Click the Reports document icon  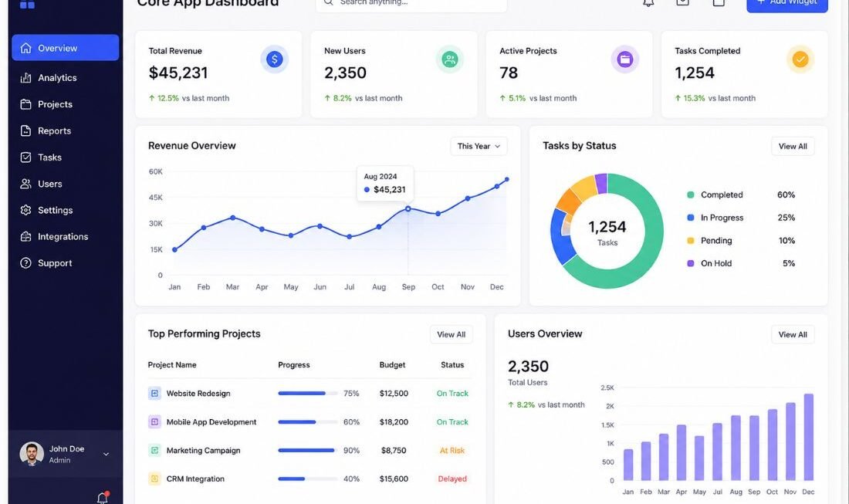click(x=25, y=130)
